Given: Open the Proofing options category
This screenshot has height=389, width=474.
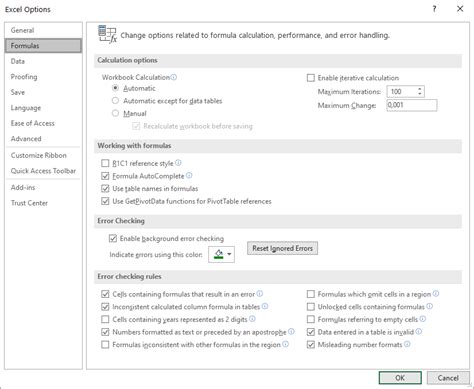Looking at the screenshot, I should [x=43, y=77].
